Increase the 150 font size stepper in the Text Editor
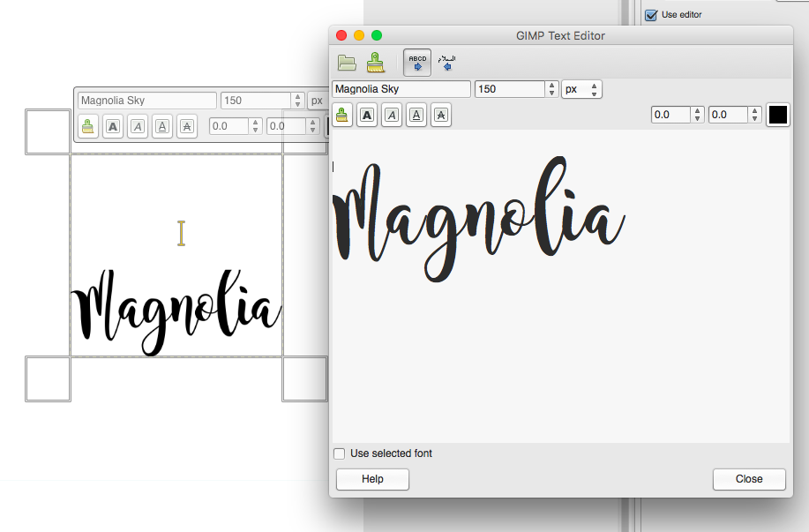The width and height of the screenshot is (809, 532). pyautogui.click(x=551, y=86)
